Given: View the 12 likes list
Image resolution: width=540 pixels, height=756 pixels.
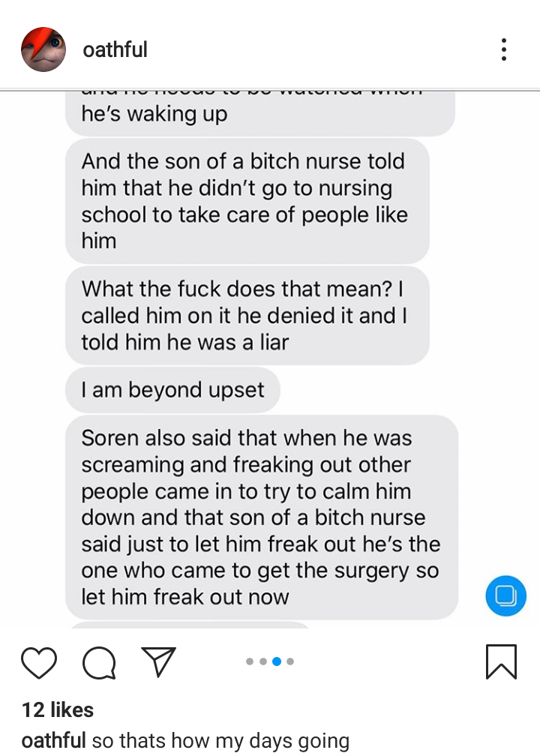Looking at the screenshot, I should (58, 709).
